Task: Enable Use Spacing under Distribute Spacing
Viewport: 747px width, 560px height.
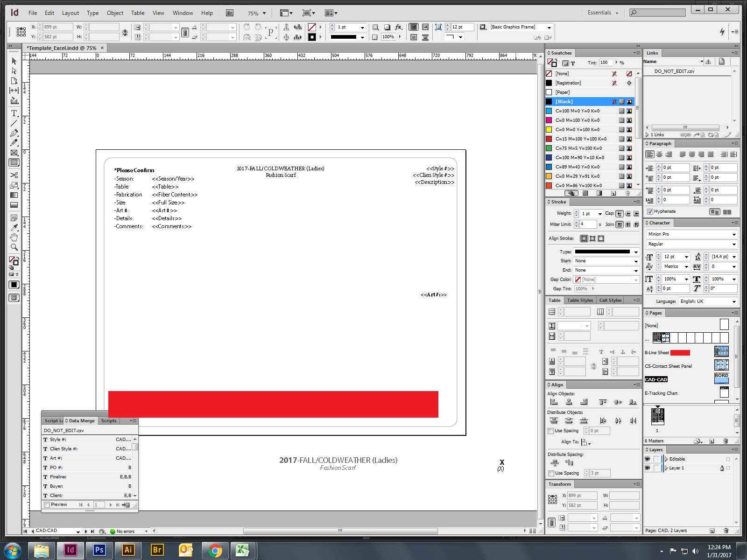Action: [551, 473]
